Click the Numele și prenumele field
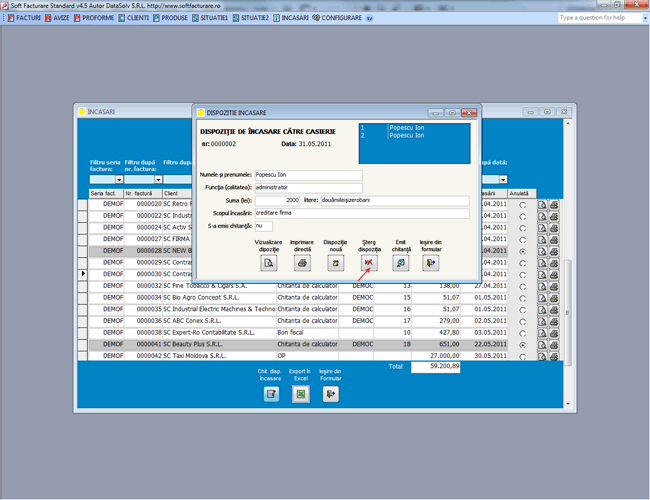Image resolution: width=650 pixels, height=500 pixels. click(x=309, y=175)
